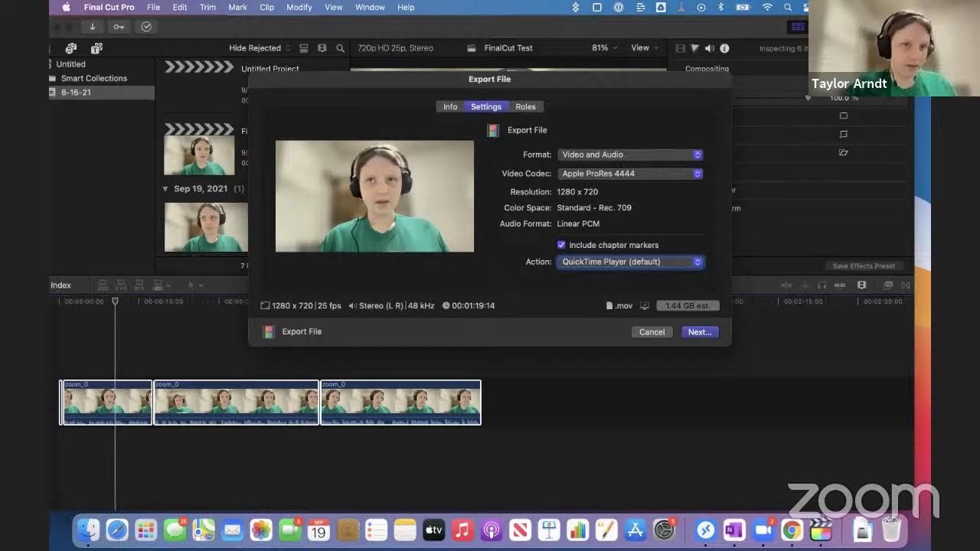This screenshot has height=551, width=980.
Task: Select the Smart Collections folder
Action: pyautogui.click(x=93, y=78)
